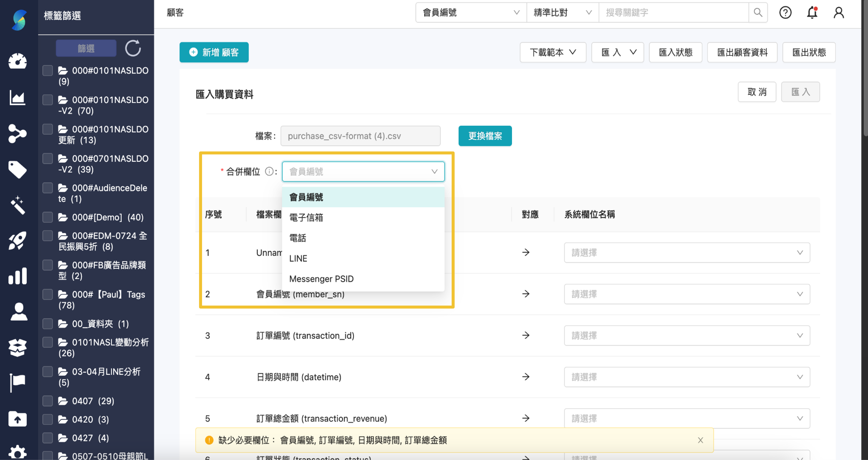Tick the 0407 folder checkbox
The image size is (868, 460).
[x=47, y=401]
